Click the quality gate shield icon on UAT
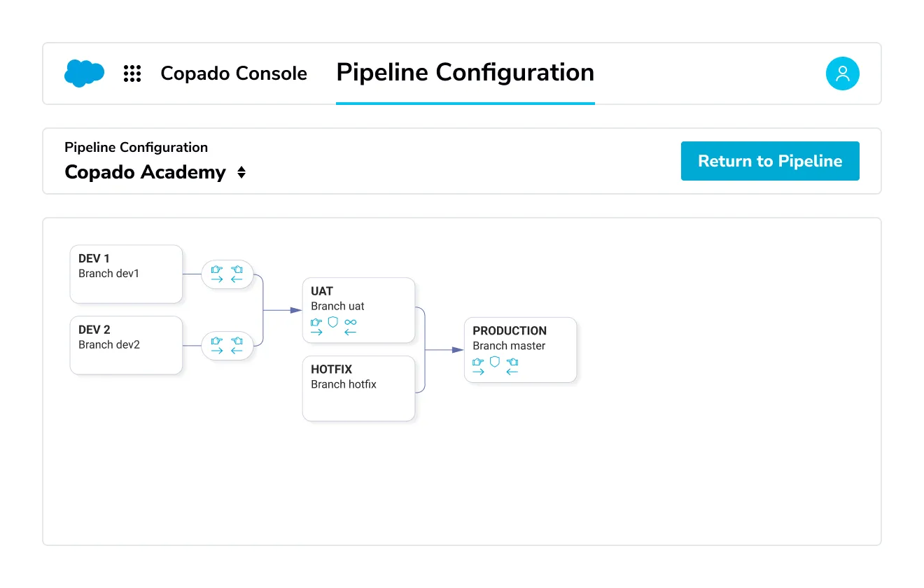 pos(332,322)
